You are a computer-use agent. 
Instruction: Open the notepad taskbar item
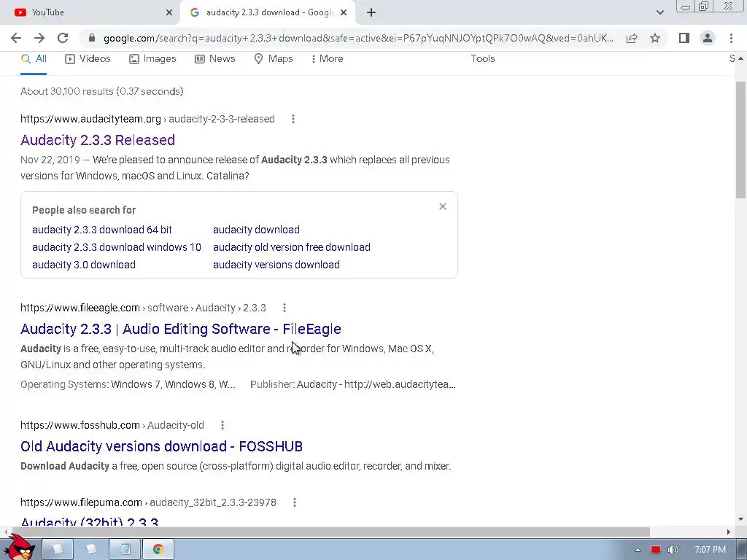(125, 549)
